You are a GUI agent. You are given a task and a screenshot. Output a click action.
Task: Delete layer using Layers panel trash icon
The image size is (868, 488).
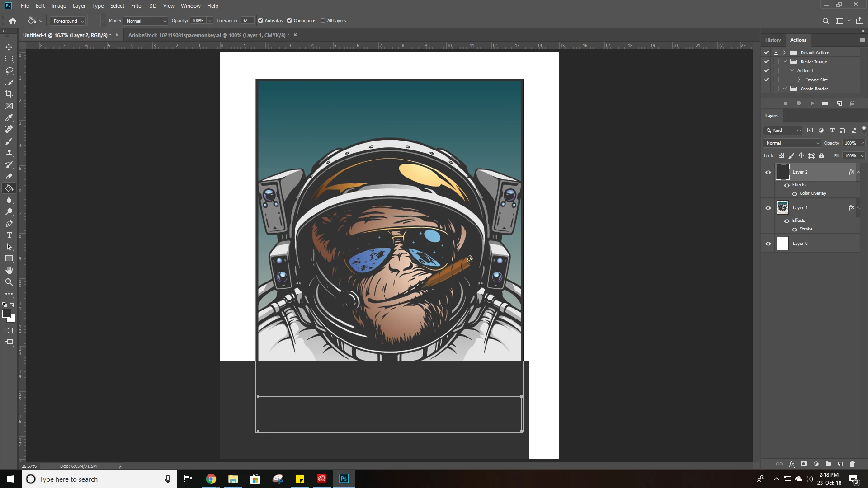click(x=852, y=464)
